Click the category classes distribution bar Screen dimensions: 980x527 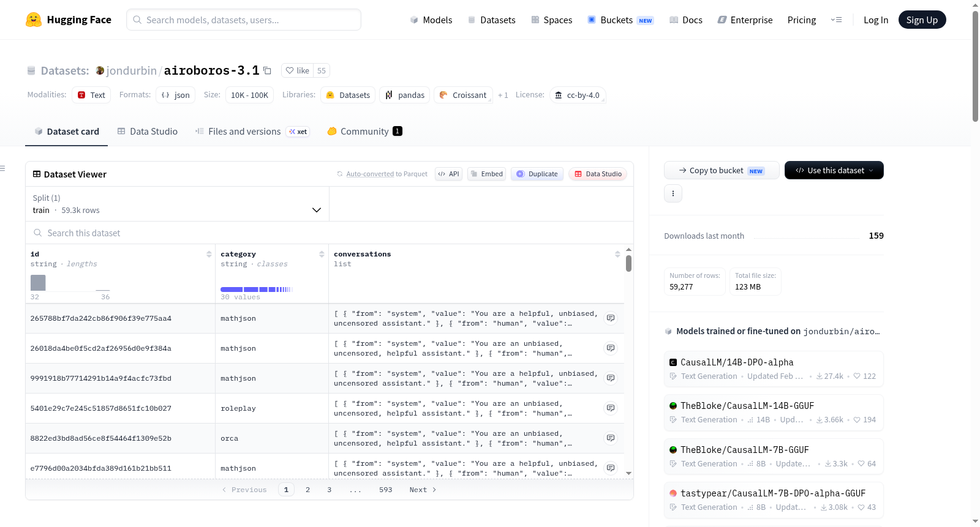click(257, 289)
